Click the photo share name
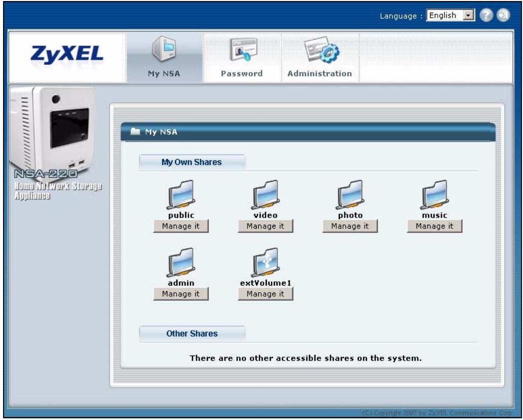The image size is (523, 420). (x=350, y=215)
